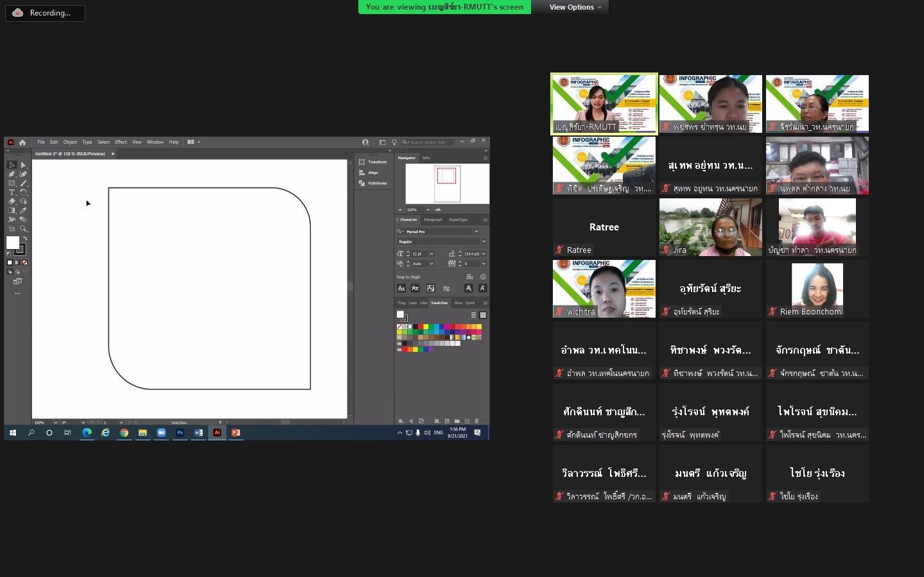Select the Eyedropper tool
The width and height of the screenshot is (924, 577).
pyautogui.click(x=23, y=210)
